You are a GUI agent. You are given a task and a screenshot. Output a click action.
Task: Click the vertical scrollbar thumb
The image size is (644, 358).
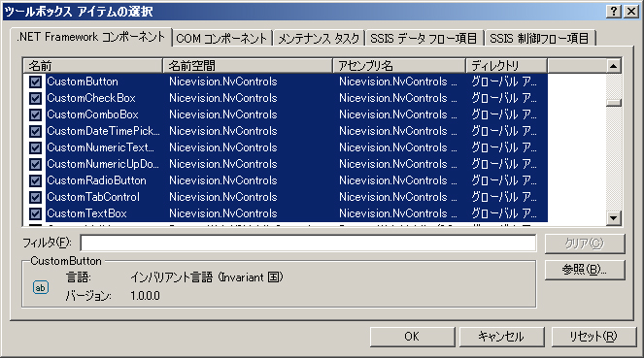click(614, 103)
